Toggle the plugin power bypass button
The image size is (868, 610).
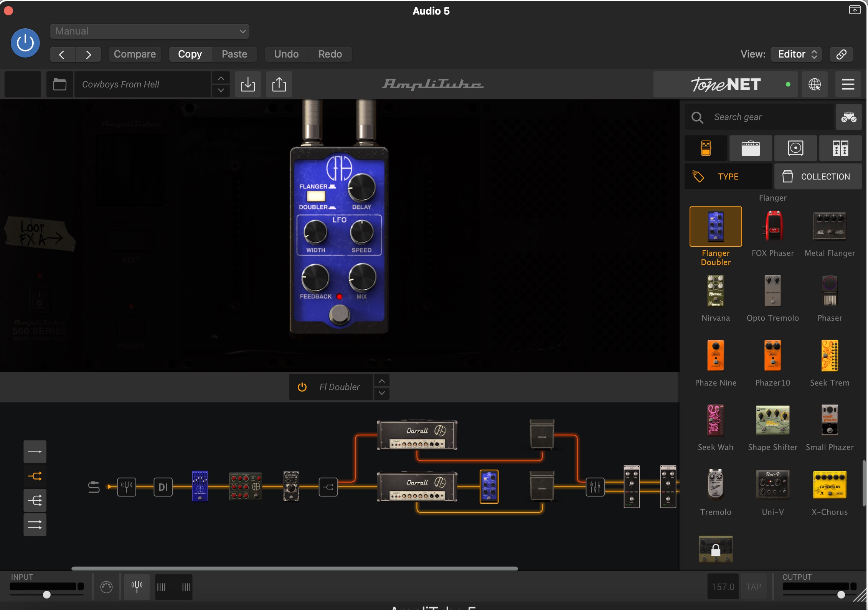pyautogui.click(x=25, y=43)
